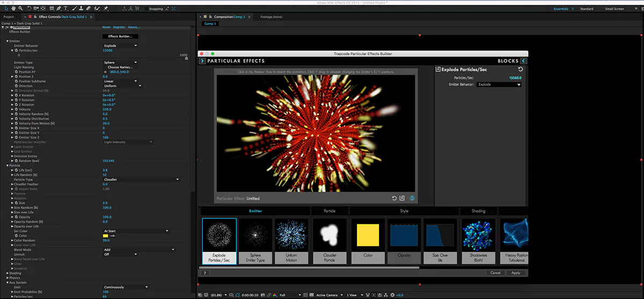Collapse the Blocks panel arrow
Screen dimensions: 644x299
click(x=523, y=61)
